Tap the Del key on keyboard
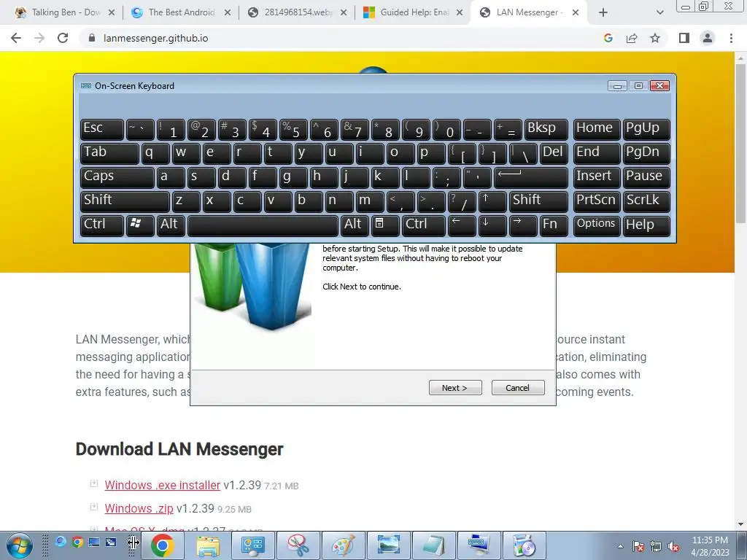747x560 pixels. pos(554,153)
